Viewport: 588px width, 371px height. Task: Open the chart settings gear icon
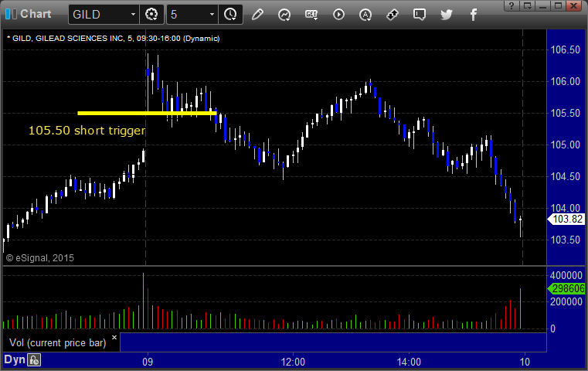[x=151, y=15]
